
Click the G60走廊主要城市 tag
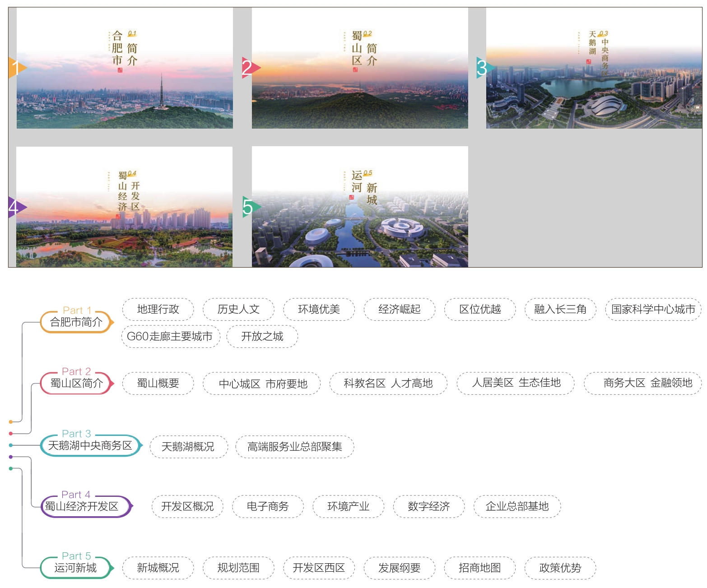point(170,336)
